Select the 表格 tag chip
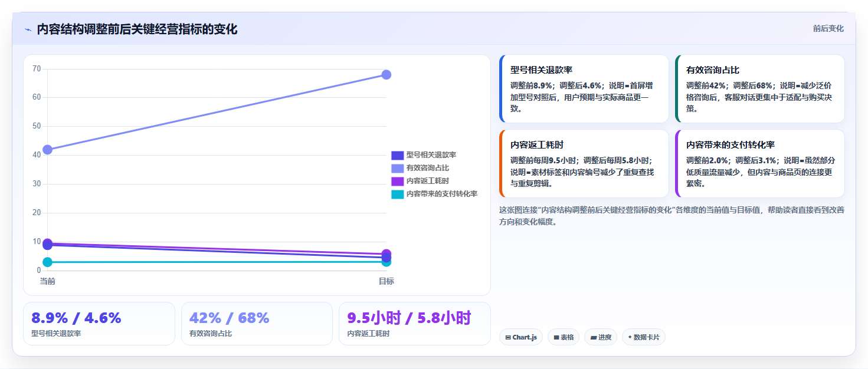Image resolution: width=868 pixels, height=369 pixels. click(x=564, y=337)
